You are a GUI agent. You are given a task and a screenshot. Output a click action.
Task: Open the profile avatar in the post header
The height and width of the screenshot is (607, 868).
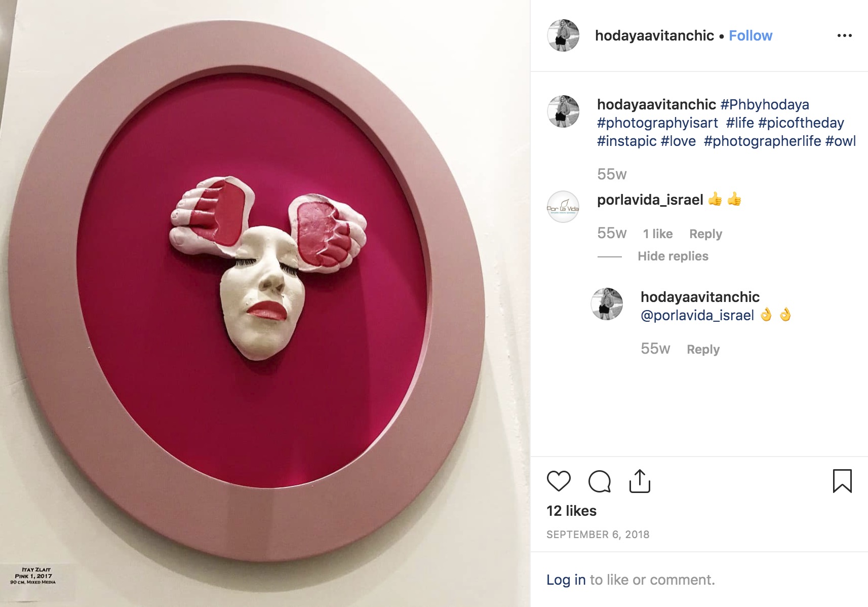563,35
